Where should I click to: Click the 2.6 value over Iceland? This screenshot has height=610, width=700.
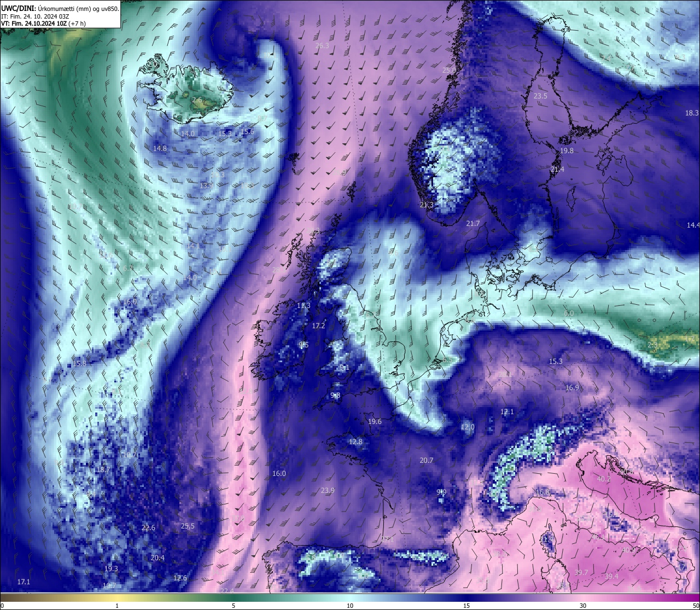(197, 100)
